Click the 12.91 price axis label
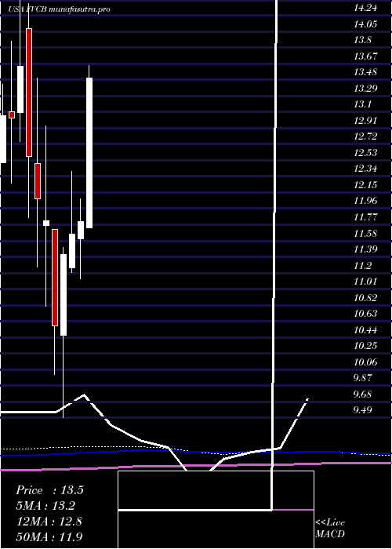Screen dimensions: 392x549 [365, 121]
